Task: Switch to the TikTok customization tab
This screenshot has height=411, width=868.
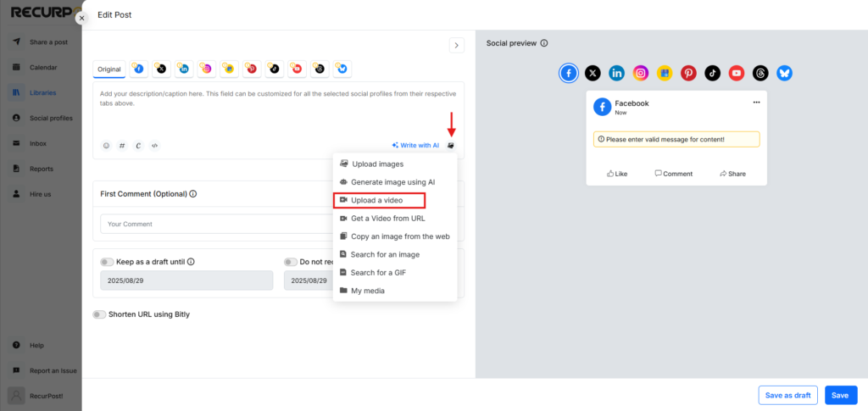Action: 275,69
